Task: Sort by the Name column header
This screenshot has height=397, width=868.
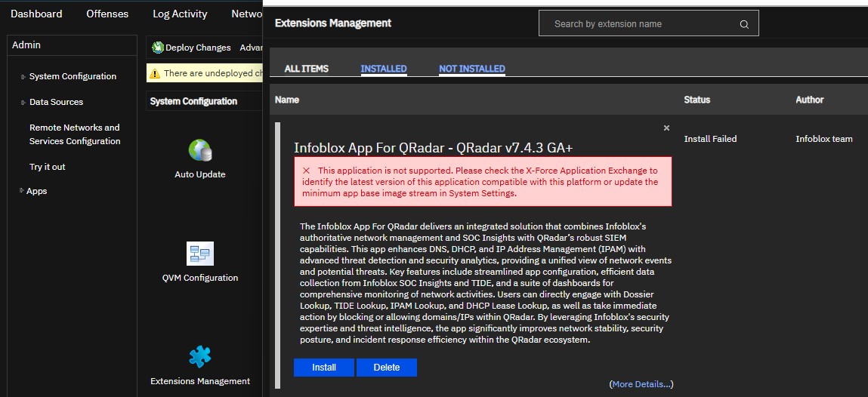Action: (287, 100)
